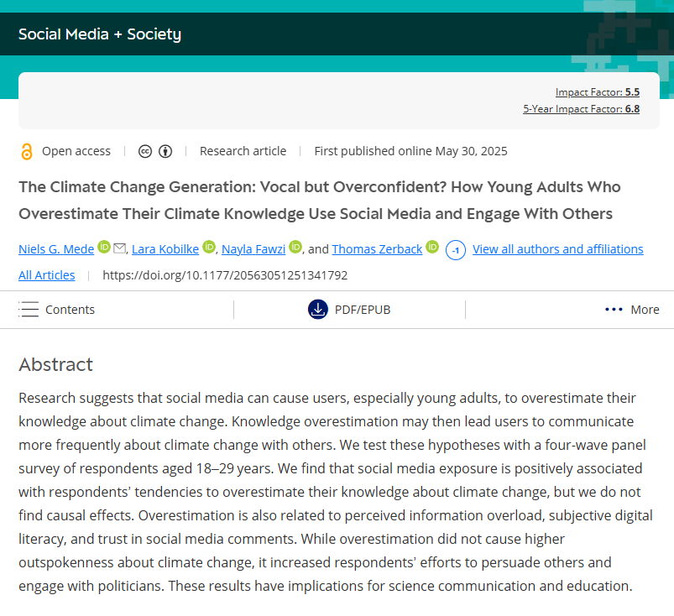The height and width of the screenshot is (616, 674).
Task: Click the Impact Factor link
Action: 589,91
